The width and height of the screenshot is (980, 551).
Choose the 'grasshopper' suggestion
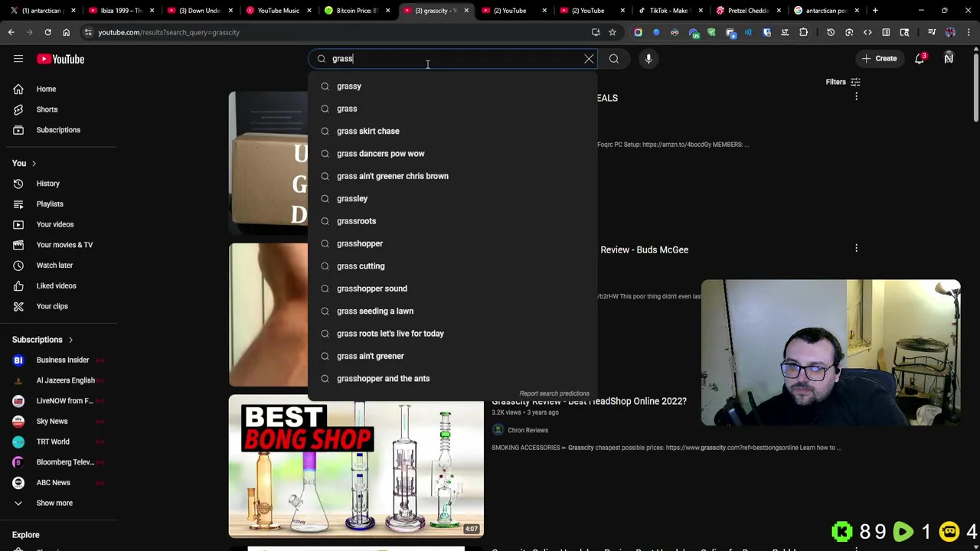click(452, 243)
